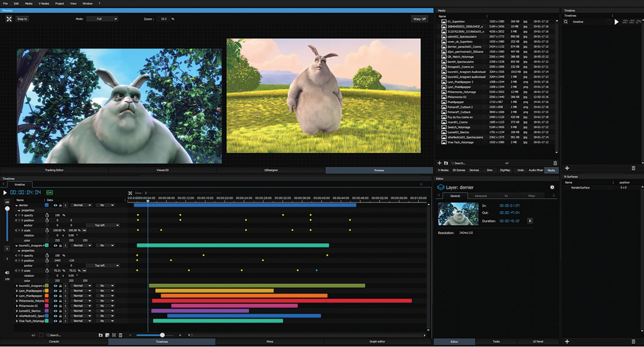Add a render surface with R-Surfaces plus icon
Viewport: 644px width, 347px height.
567,341
